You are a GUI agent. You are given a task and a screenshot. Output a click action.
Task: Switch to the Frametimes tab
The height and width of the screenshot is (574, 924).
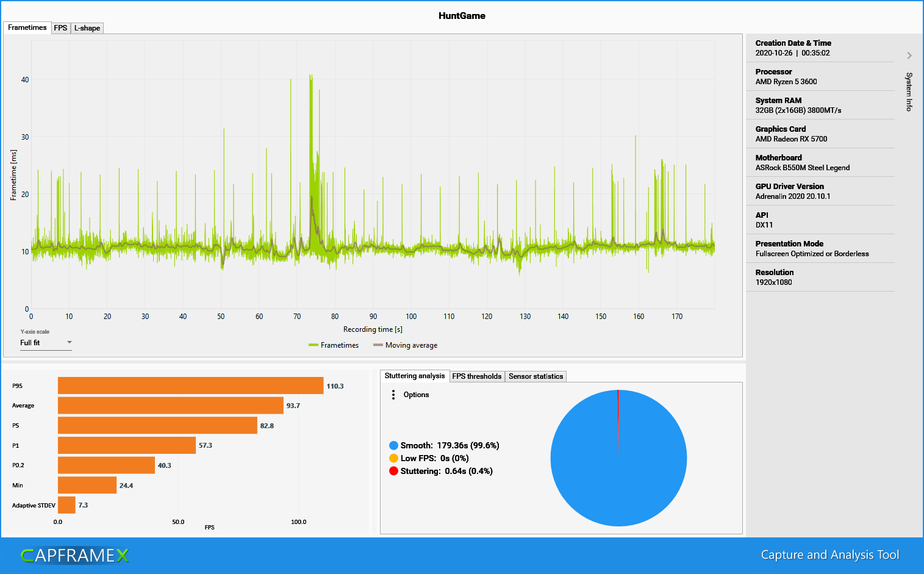click(27, 27)
